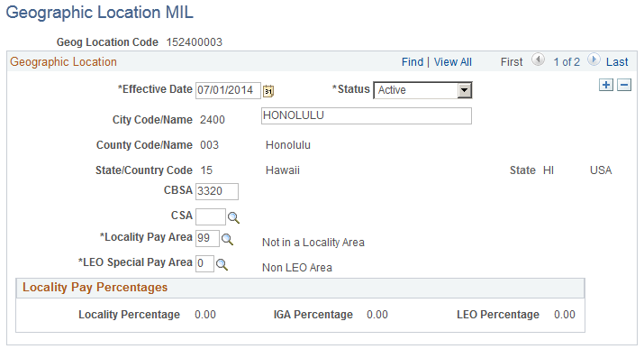Click the IGA Percentage value 0.00
Viewport: 644px width, 349px height.
point(377,315)
